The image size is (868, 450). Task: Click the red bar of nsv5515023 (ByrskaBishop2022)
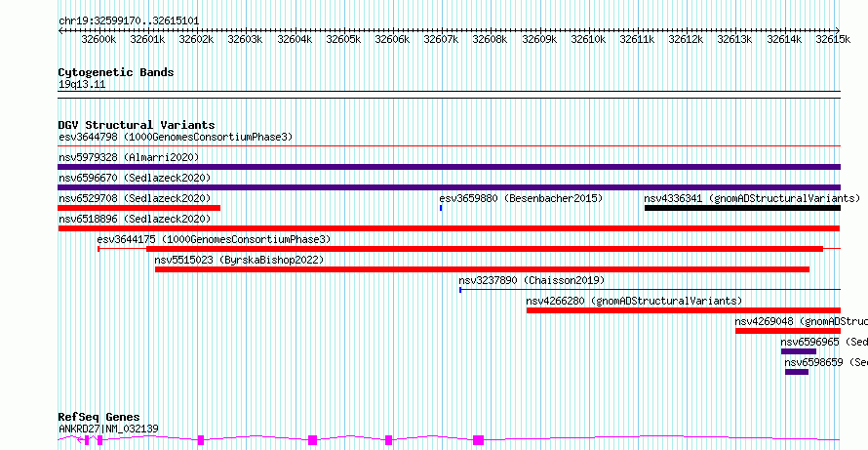click(482, 269)
